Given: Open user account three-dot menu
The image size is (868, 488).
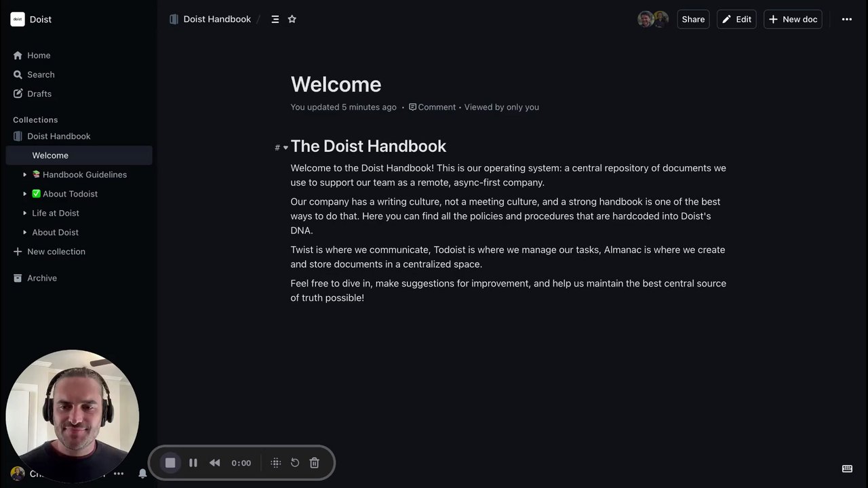Looking at the screenshot, I should 119,474.
